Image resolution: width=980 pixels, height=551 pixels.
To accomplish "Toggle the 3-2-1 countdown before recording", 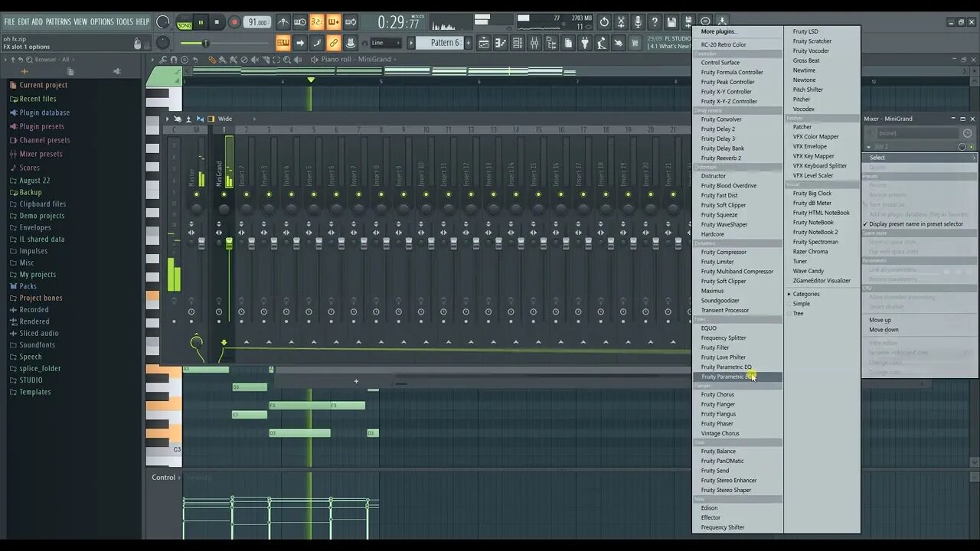I will tap(316, 22).
